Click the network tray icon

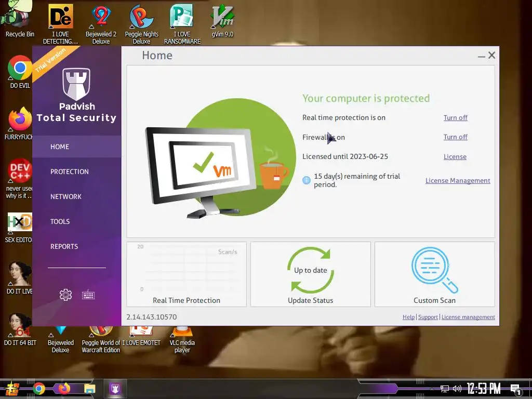tap(444, 389)
